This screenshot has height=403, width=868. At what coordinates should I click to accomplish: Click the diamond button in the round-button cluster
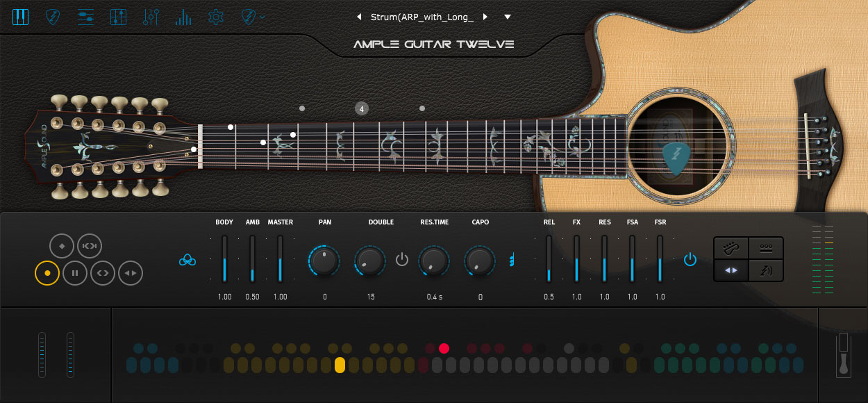pos(62,246)
